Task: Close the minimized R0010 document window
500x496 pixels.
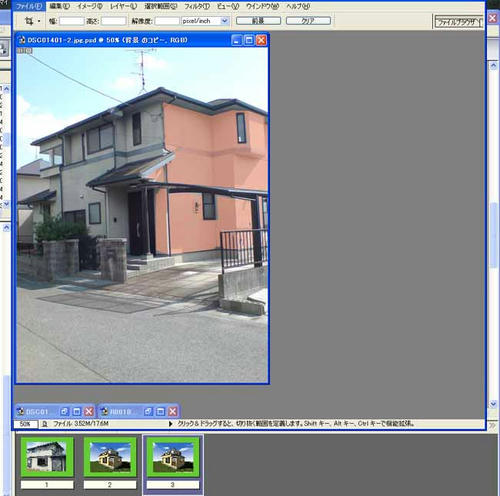Action: [173, 412]
